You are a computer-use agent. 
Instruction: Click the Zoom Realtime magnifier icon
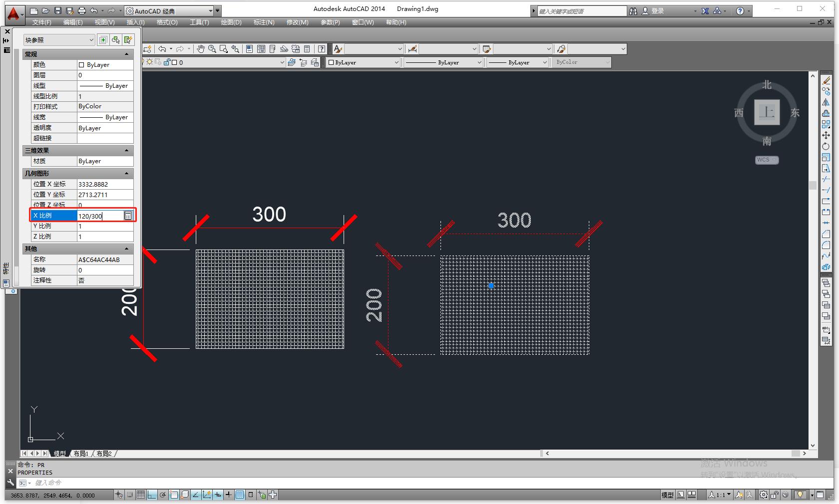(x=212, y=49)
